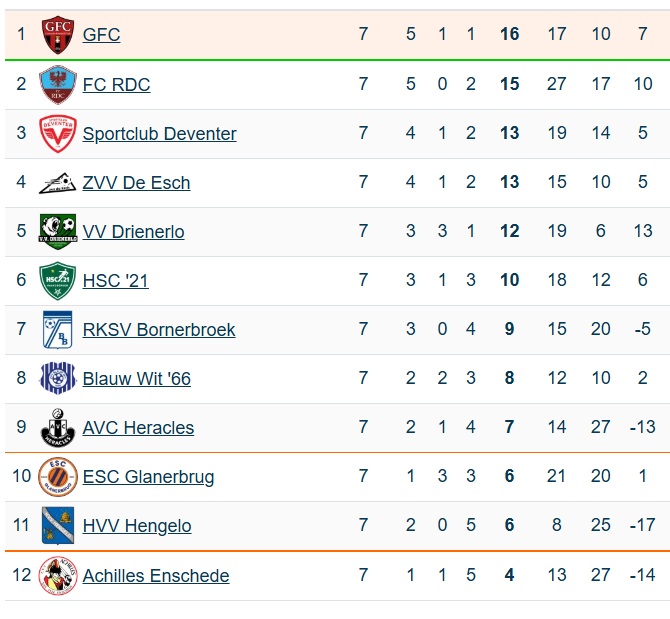Click the VV Drienerlo green crest

coord(57,232)
